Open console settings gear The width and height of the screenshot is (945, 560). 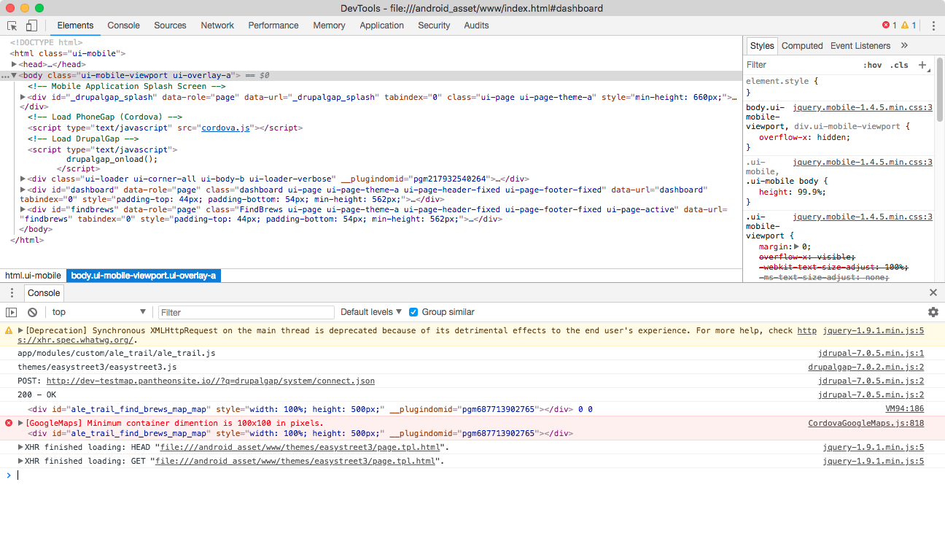click(933, 311)
